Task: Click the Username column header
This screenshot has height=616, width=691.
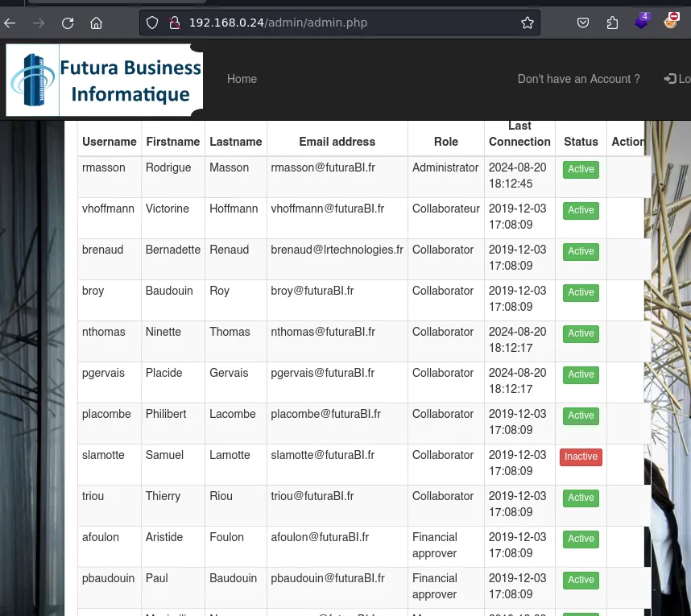Action: tap(110, 142)
